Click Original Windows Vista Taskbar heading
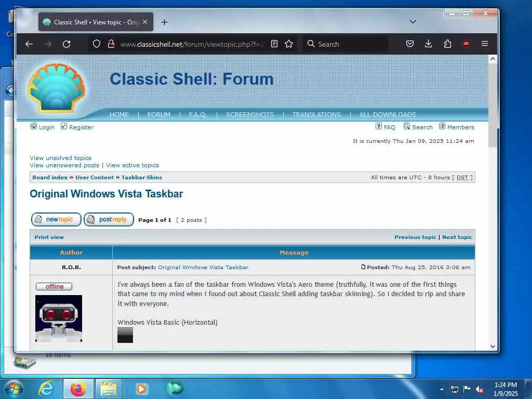 106,194
